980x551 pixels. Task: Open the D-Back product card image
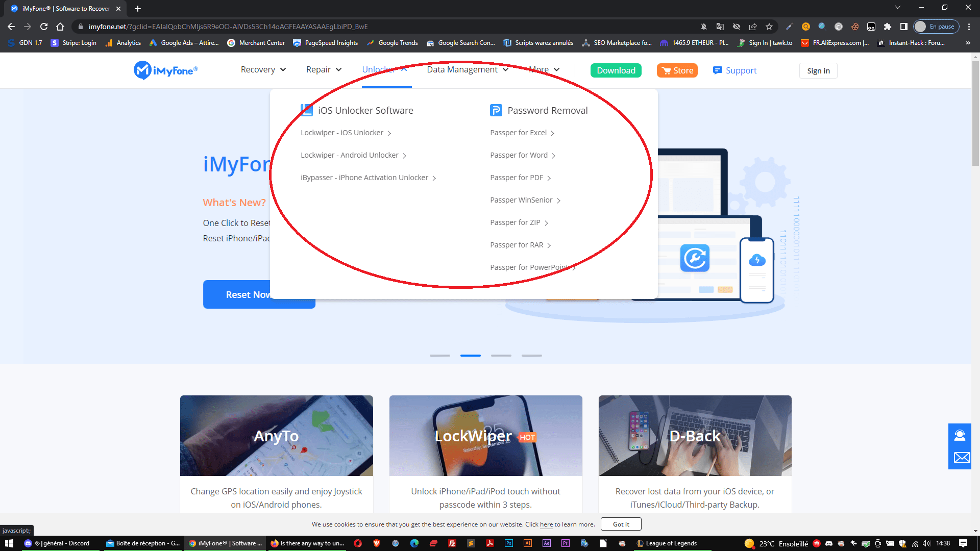(695, 436)
